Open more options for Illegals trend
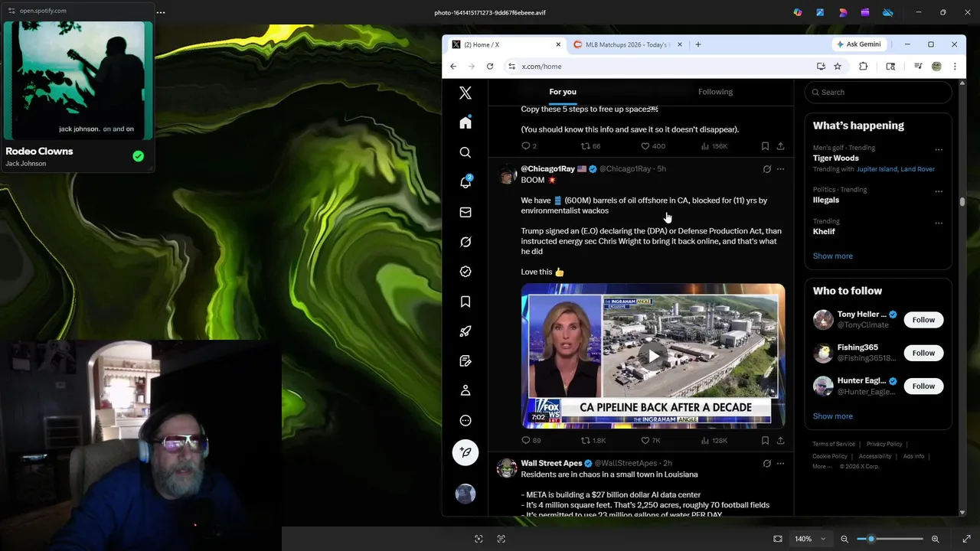 click(939, 191)
